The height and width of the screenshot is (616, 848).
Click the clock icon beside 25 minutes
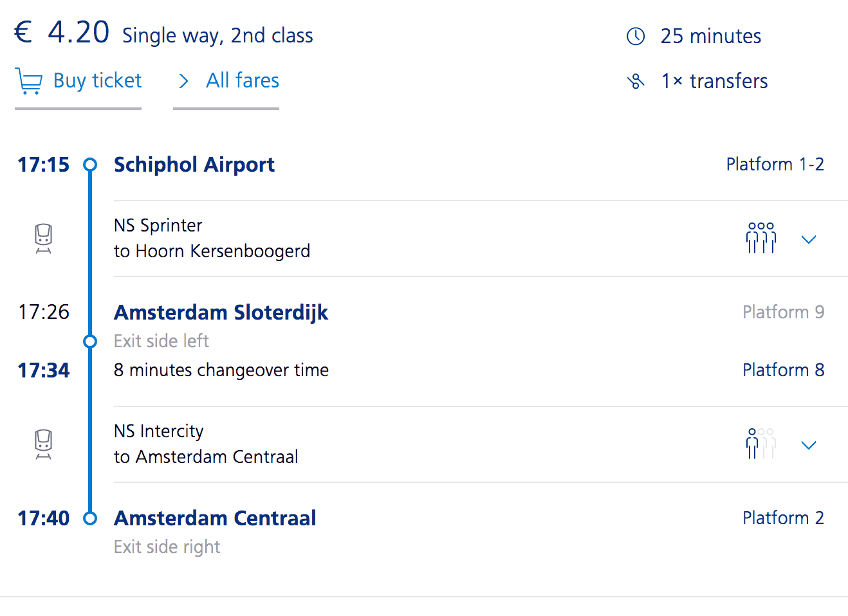(636, 37)
